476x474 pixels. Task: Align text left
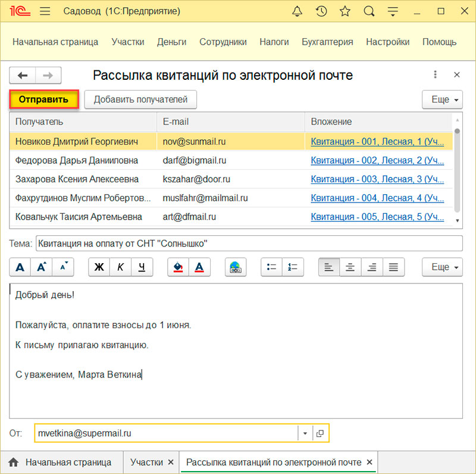point(329,267)
